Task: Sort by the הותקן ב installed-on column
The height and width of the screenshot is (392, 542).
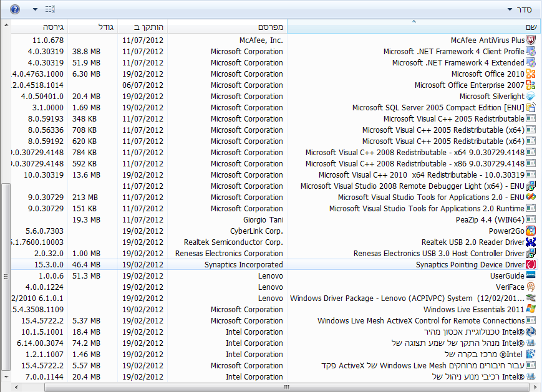Action: tap(143, 27)
